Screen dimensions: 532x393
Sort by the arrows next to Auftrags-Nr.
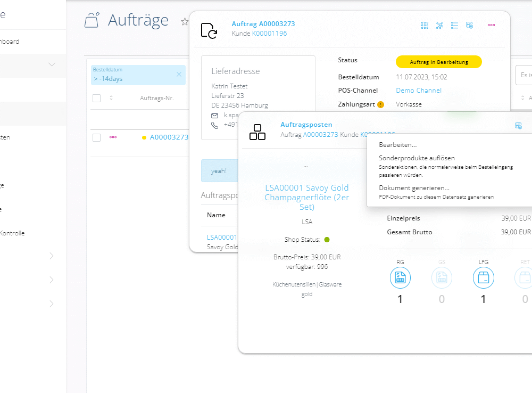[111, 98]
